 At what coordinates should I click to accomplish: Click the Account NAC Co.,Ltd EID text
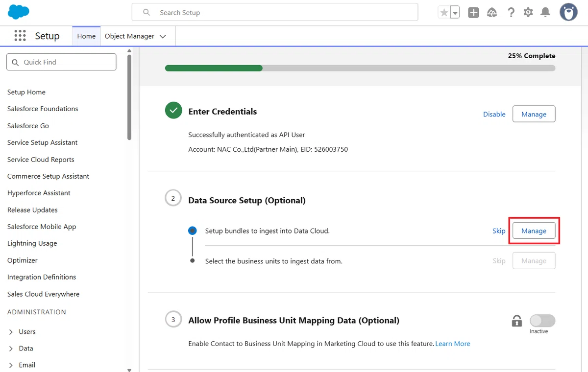click(268, 149)
